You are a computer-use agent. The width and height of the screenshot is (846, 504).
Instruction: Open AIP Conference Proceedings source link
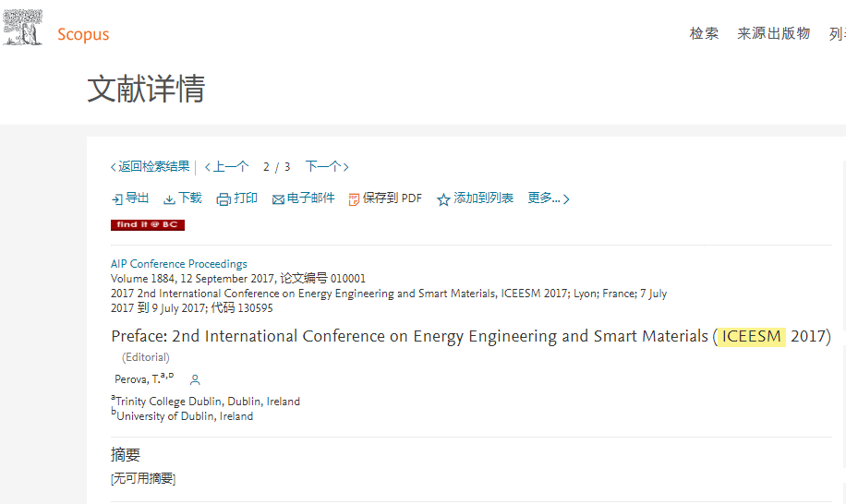(179, 264)
